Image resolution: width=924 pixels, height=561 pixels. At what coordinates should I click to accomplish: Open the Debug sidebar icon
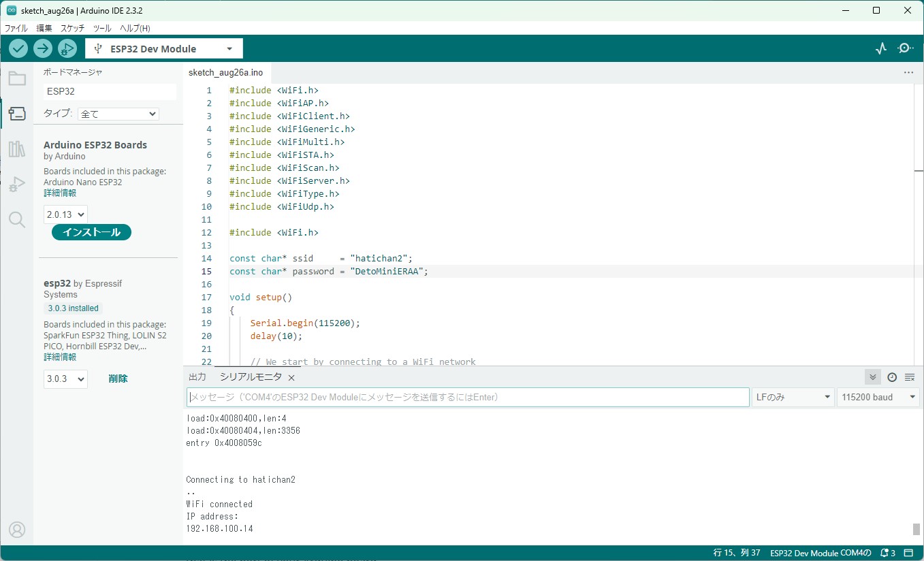(17, 185)
